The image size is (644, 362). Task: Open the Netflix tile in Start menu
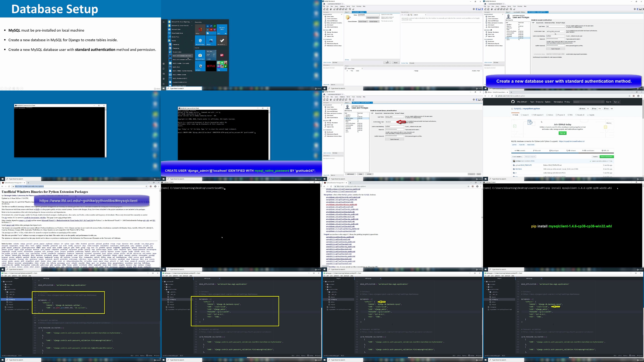click(211, 66)
